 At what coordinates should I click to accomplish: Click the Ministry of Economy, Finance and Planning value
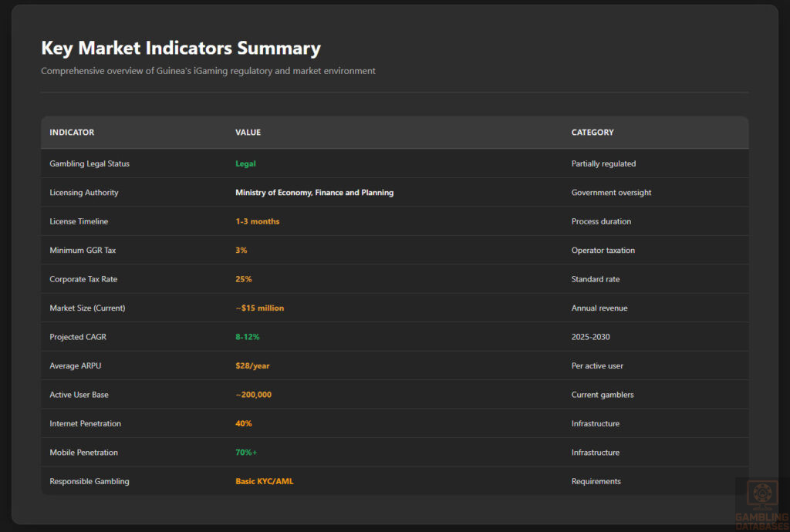[315, 192]
